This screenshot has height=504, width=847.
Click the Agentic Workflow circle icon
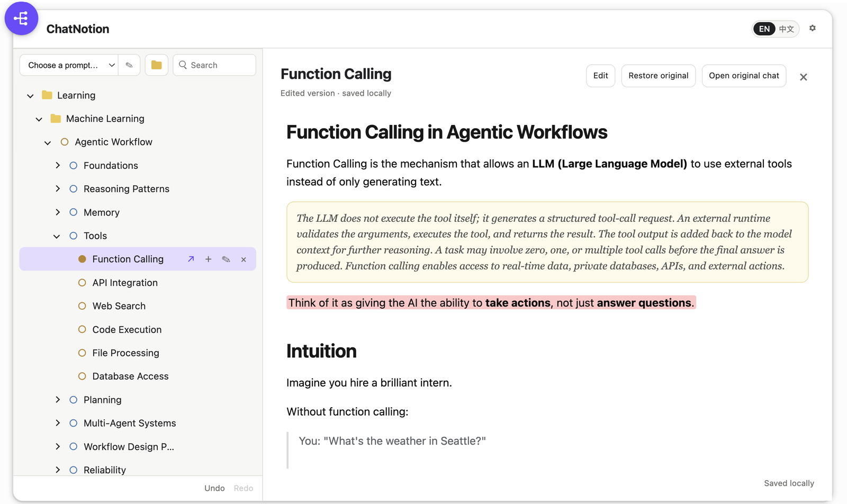(x=65, y=142)
